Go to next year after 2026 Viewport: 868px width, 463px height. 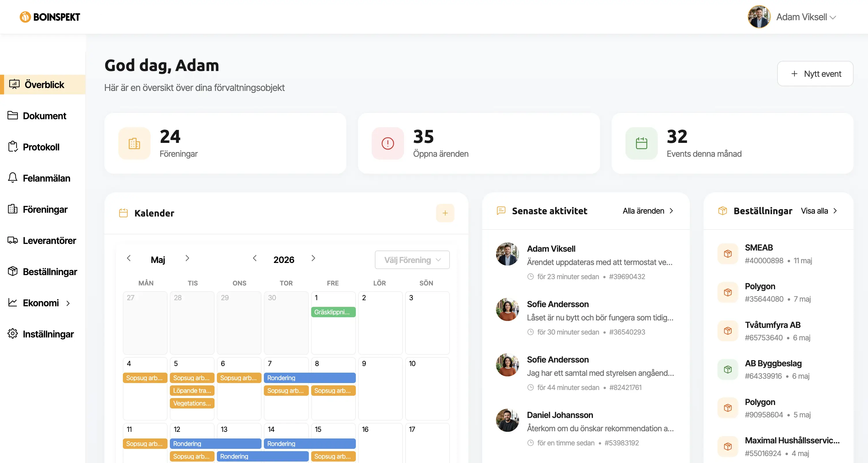click(x=313, y=258)
